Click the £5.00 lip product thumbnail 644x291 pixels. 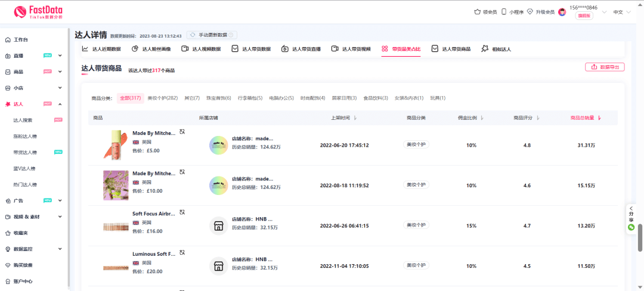(116, 145)
